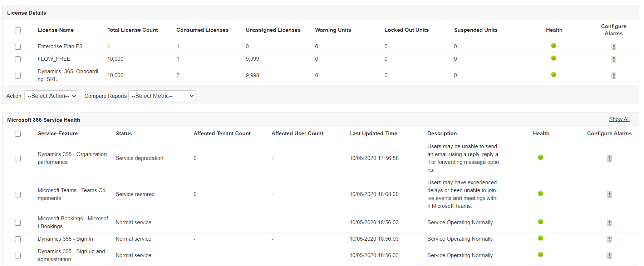Check the FLOW_FREE license row
The image size is (644, 266).
18,59
